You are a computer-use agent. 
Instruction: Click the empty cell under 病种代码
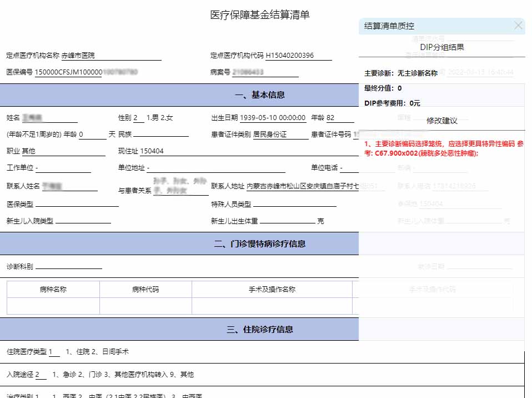pyautogui.click(x=145, y=306)
